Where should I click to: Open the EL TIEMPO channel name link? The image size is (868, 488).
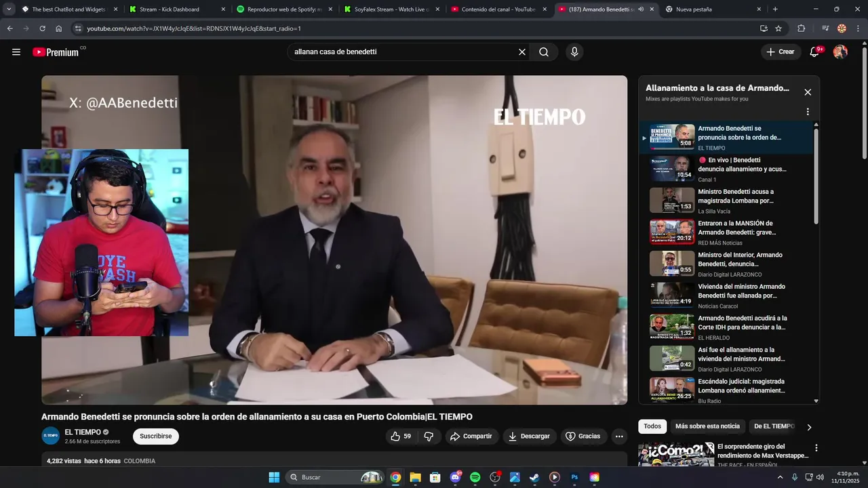click(83, 432)
